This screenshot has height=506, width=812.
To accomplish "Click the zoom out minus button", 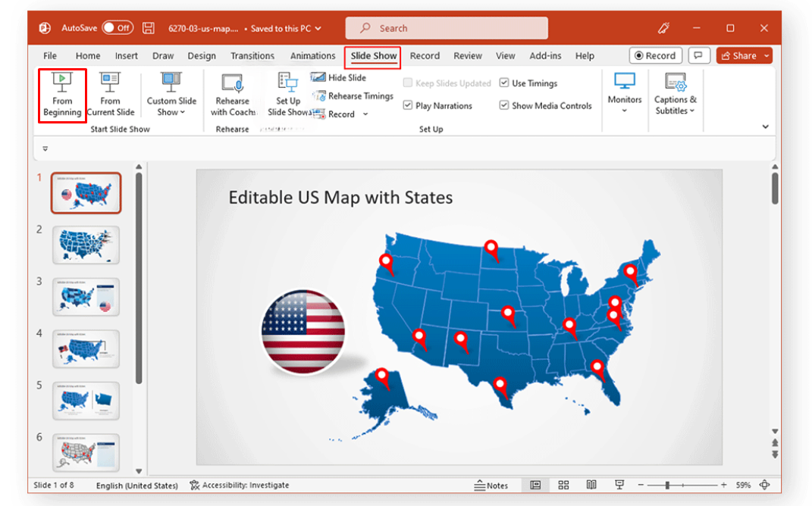I will (x=641, y=486).
